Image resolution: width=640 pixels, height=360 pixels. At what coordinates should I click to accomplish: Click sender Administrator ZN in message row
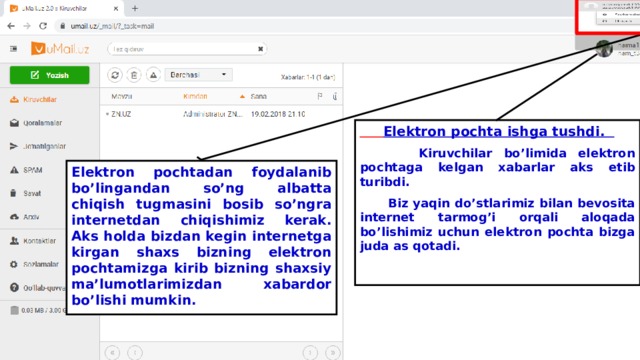point(213,114)
